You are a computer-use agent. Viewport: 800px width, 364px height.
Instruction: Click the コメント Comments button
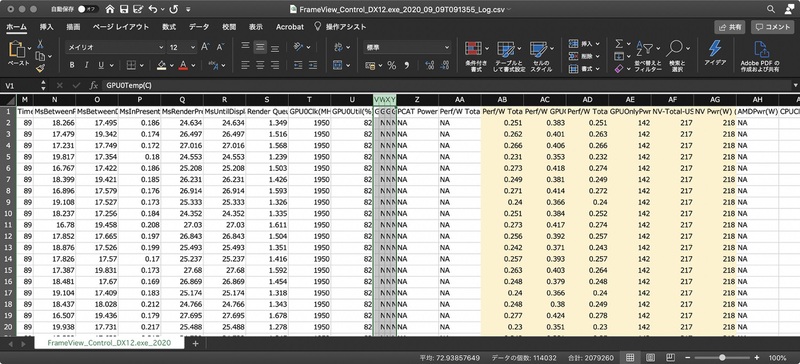(772, 27)
